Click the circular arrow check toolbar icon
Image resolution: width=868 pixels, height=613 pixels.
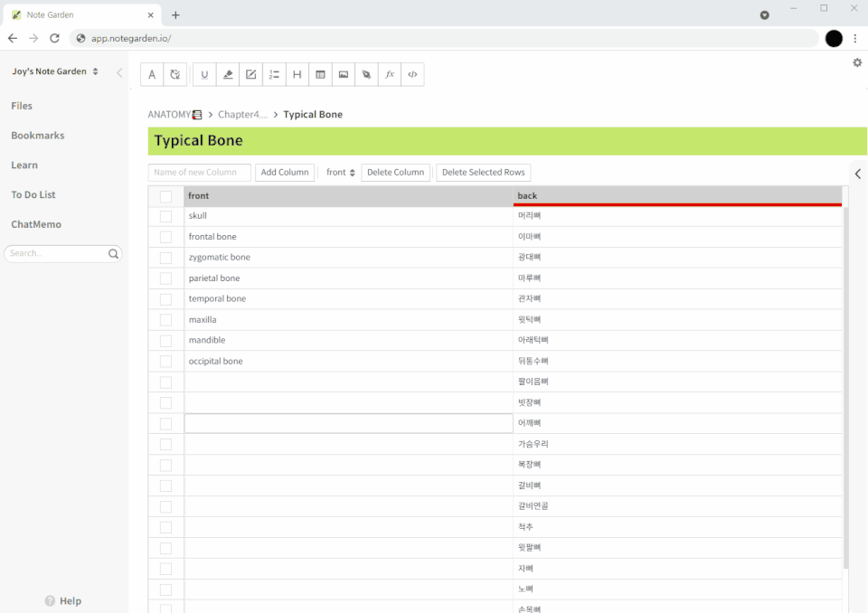coord(175,75)
